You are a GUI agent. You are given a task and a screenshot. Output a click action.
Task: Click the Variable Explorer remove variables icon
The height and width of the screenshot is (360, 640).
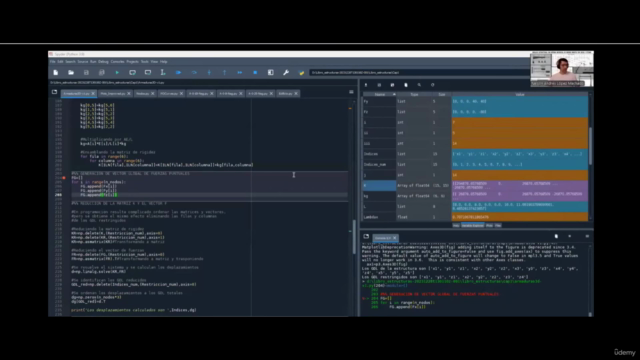(x=406, y=85)
